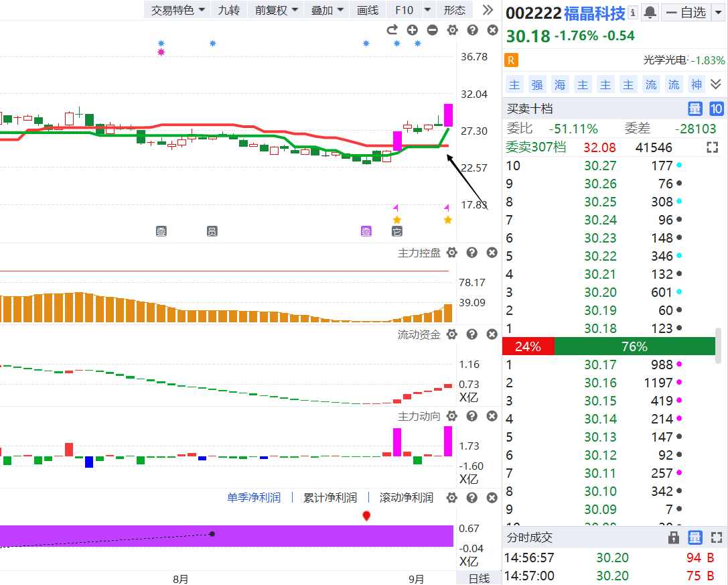Toggle the lock icon in 分时成交 header
The image size is (728, 585).
point(674,537)
